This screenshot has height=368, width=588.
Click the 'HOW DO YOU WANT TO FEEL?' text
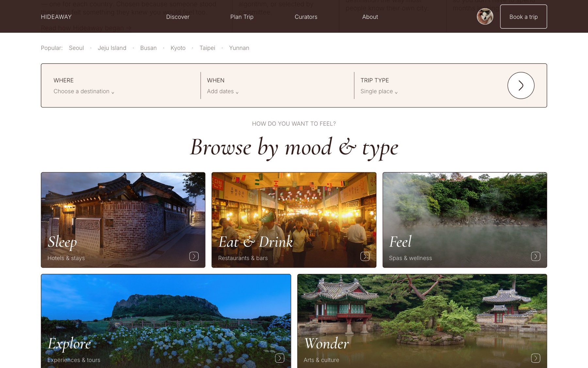294,124
